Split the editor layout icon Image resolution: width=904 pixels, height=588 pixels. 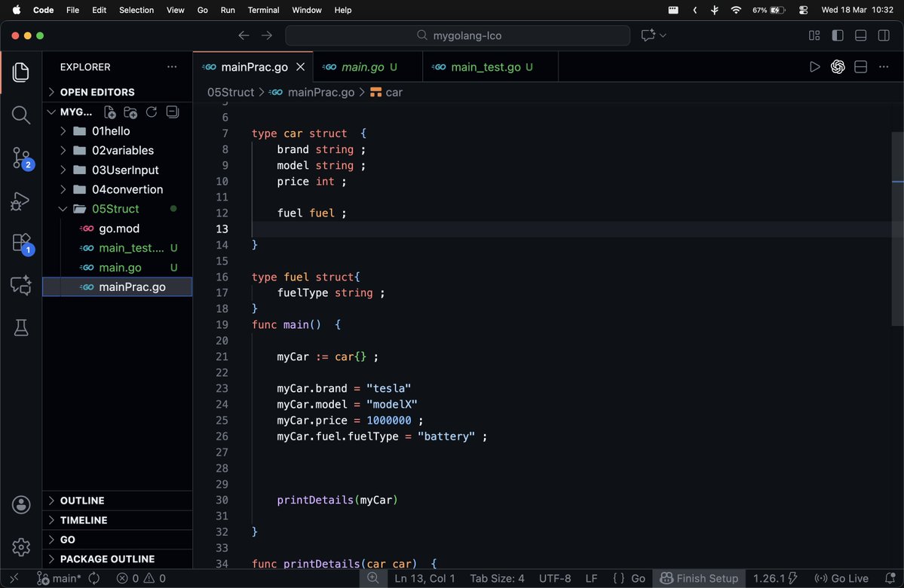[x=861, y=67]
